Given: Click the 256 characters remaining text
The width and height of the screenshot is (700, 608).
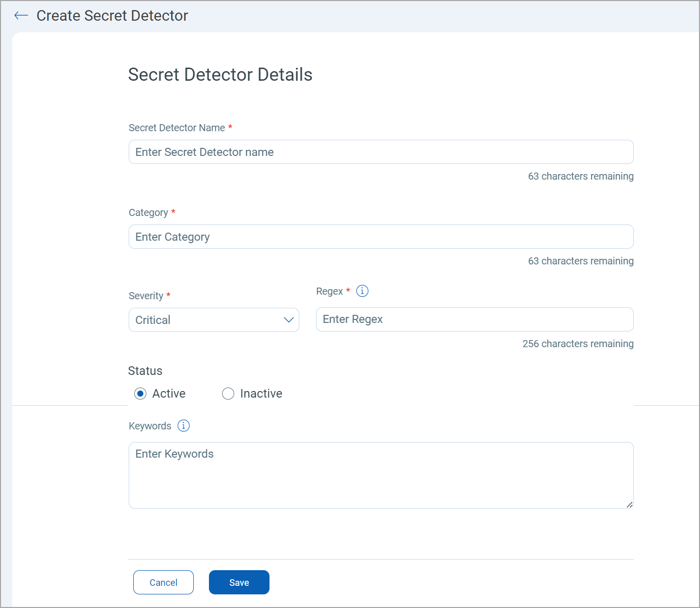Looking at the screenshot, I should 578,344.
